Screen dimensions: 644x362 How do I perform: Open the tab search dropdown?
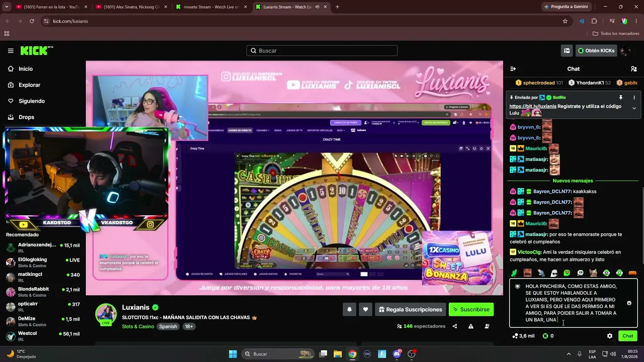tap(7, 7)
